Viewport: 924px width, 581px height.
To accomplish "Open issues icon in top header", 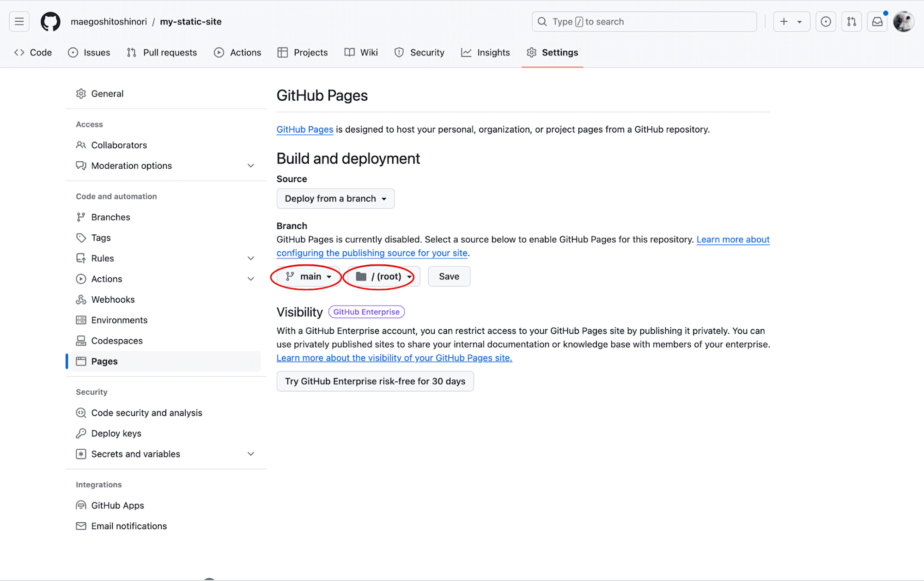I will pos(826,22).
